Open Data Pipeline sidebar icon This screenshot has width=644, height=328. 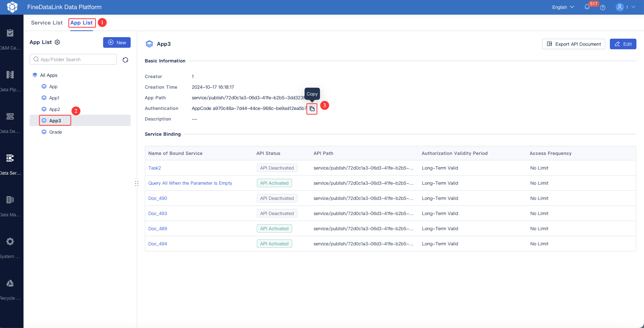tap(10, 75)
